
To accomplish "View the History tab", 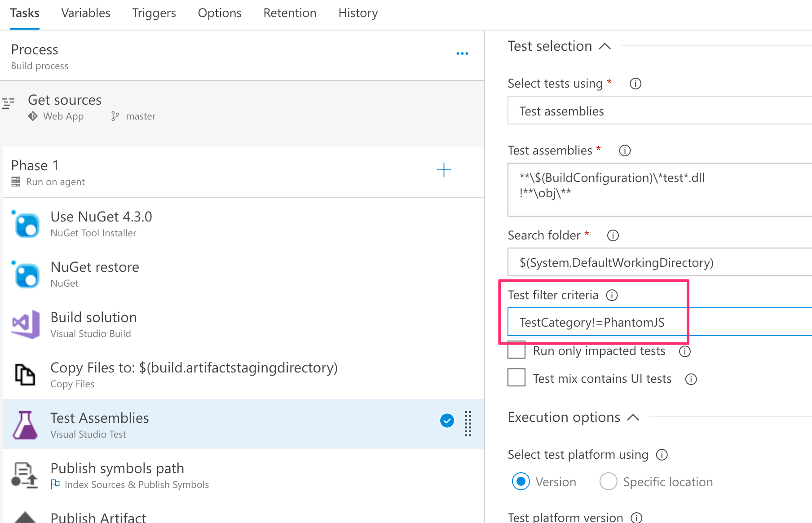I will click(358, 13).
